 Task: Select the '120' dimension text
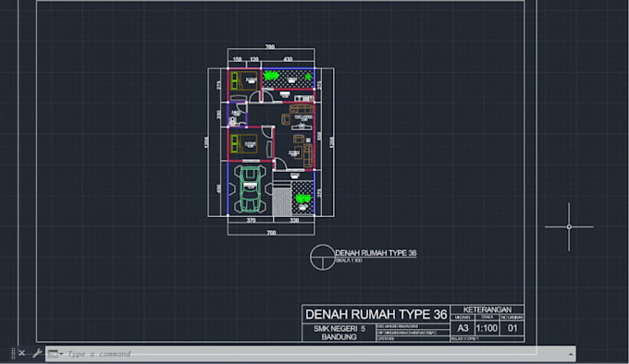pyautogui.click(x=254, y=59)
